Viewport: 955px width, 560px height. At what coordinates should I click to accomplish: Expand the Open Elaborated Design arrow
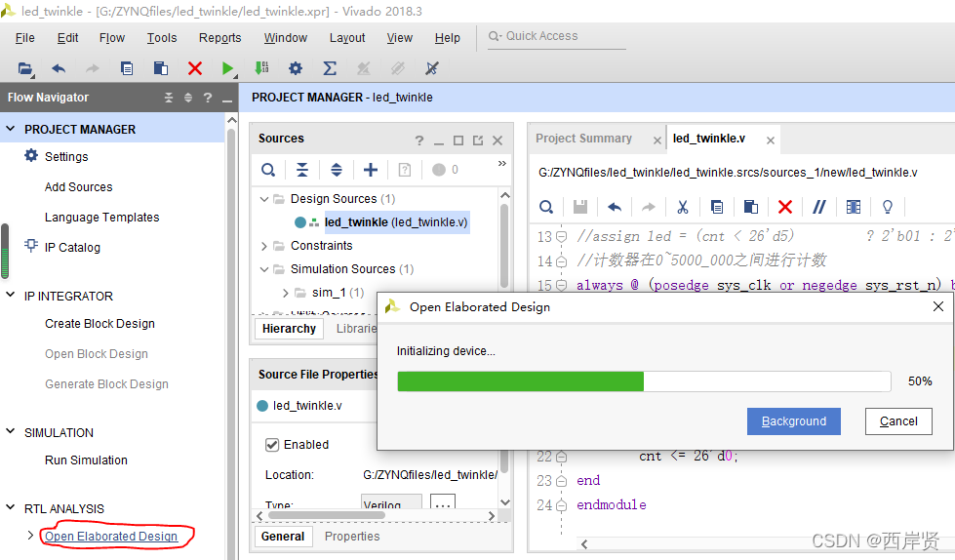pyautogui.click(x=30, y=535)
